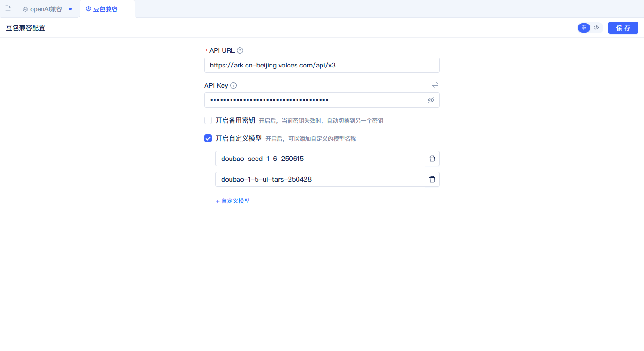Delete the doubao-seed-1-6-250615 model
The image size is (644, 351).
tap(432, 159)
